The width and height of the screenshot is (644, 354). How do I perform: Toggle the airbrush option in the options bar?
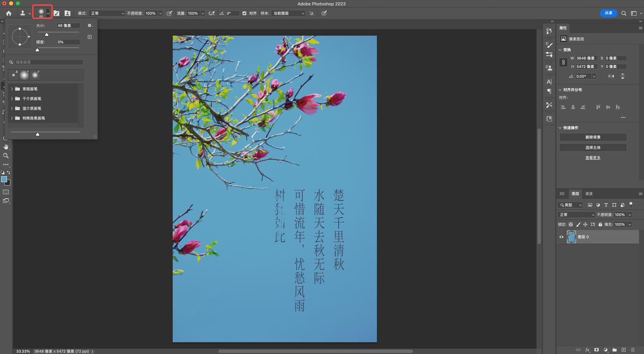(x=212, y=13)
